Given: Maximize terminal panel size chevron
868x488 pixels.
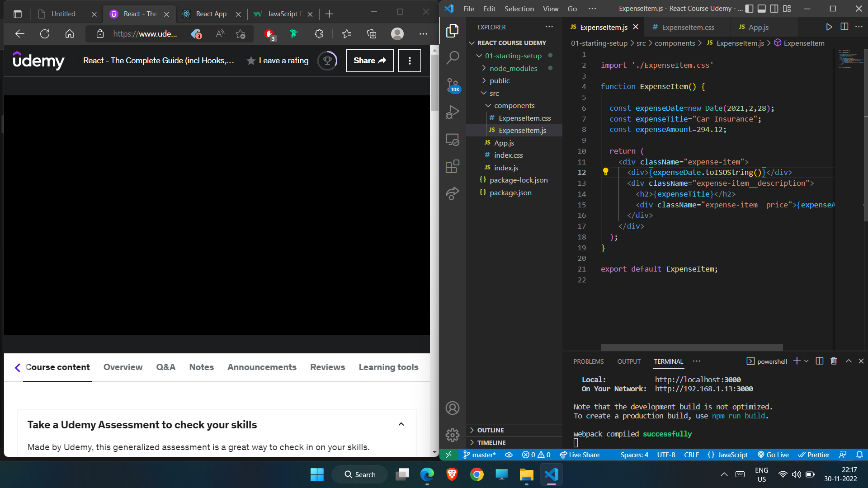Looking at the screenshot, I should 849,361.
